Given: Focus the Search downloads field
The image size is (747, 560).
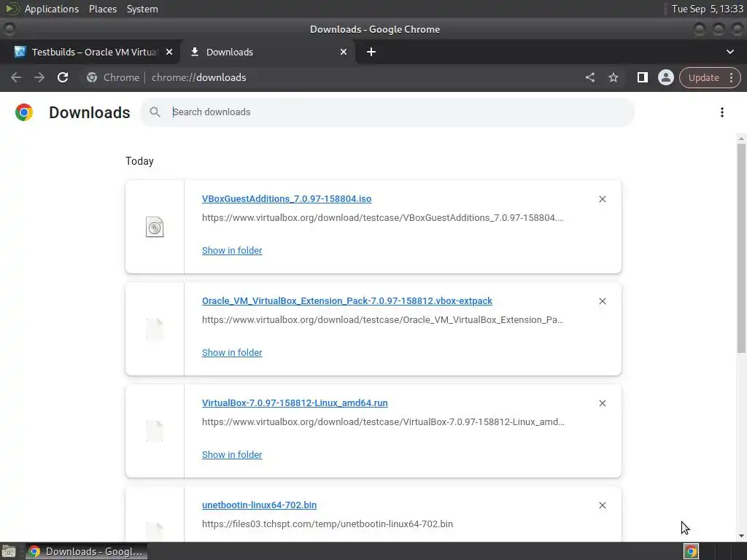Looking at the screenshot, I should click(387, 112).
